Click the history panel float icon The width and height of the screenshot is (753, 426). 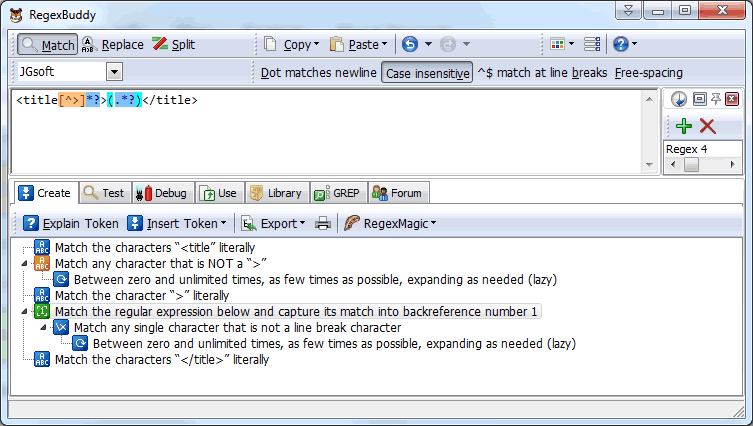[700, 99]
